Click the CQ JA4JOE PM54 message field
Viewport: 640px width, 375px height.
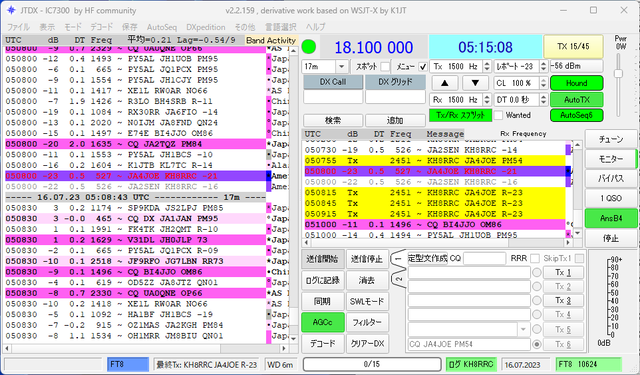pos(469,344)
